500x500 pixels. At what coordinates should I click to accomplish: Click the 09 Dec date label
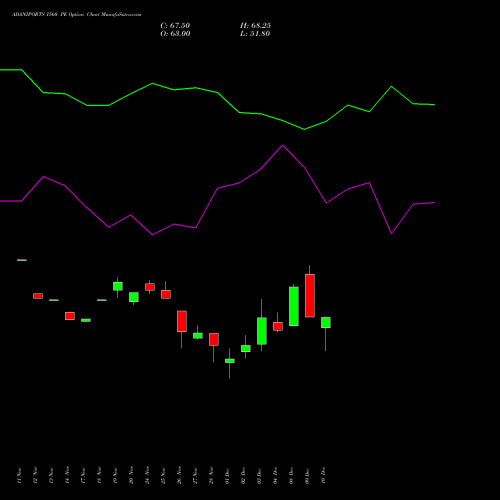[307, 475]
